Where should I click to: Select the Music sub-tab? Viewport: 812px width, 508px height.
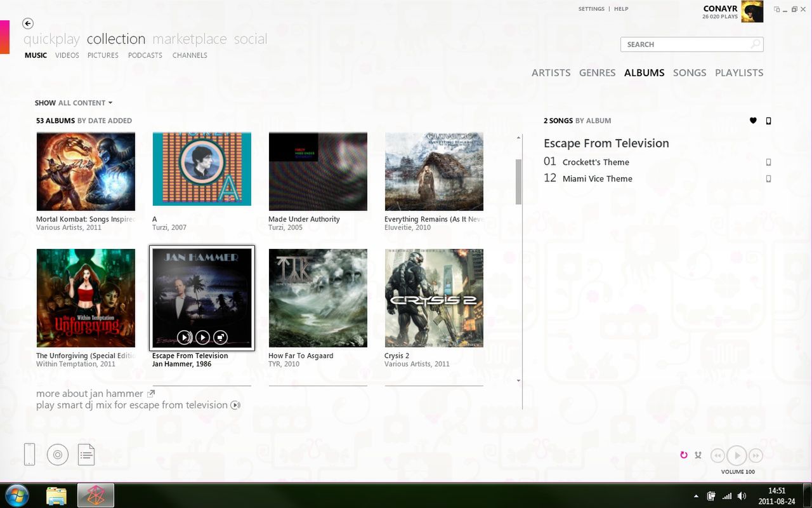(36, 55)
